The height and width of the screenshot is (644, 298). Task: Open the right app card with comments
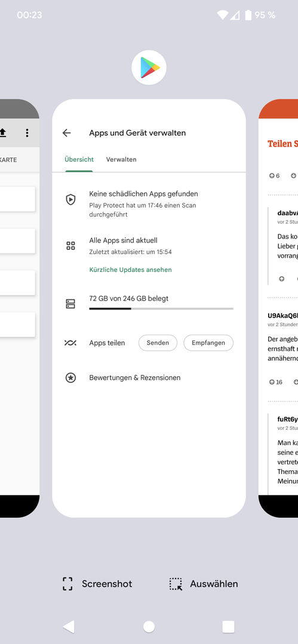pos(278,308)
